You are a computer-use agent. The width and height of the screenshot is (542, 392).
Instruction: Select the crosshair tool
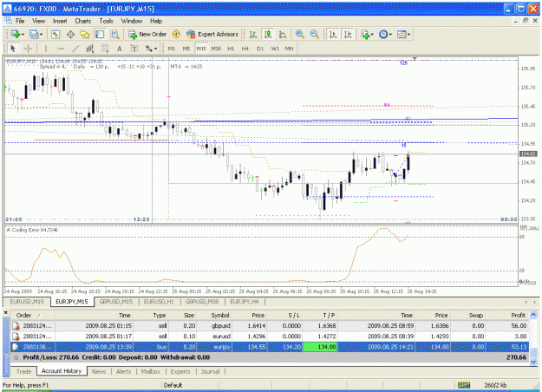(x=29, y=49)
